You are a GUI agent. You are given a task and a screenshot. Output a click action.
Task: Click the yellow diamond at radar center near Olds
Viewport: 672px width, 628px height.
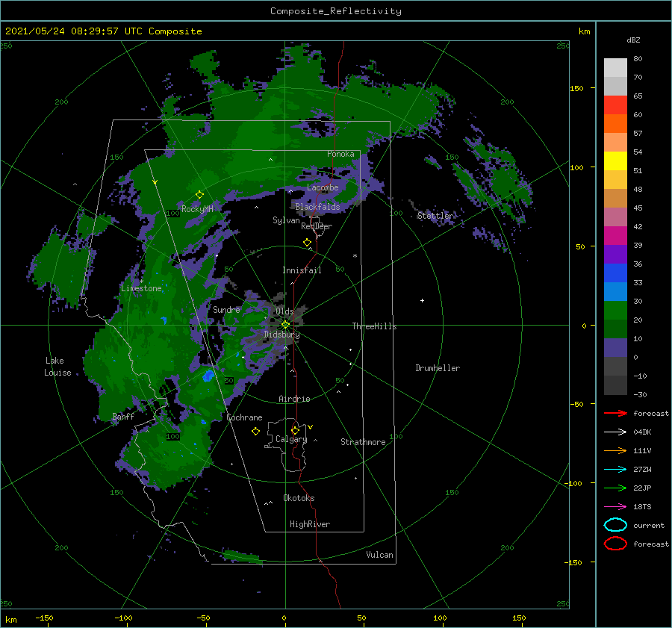point(285,325)
